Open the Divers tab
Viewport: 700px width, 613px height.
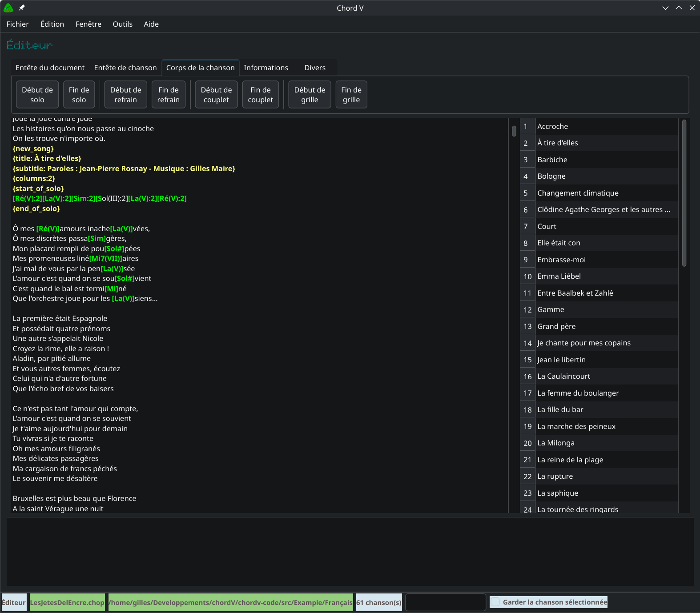[x=314, y=68]
